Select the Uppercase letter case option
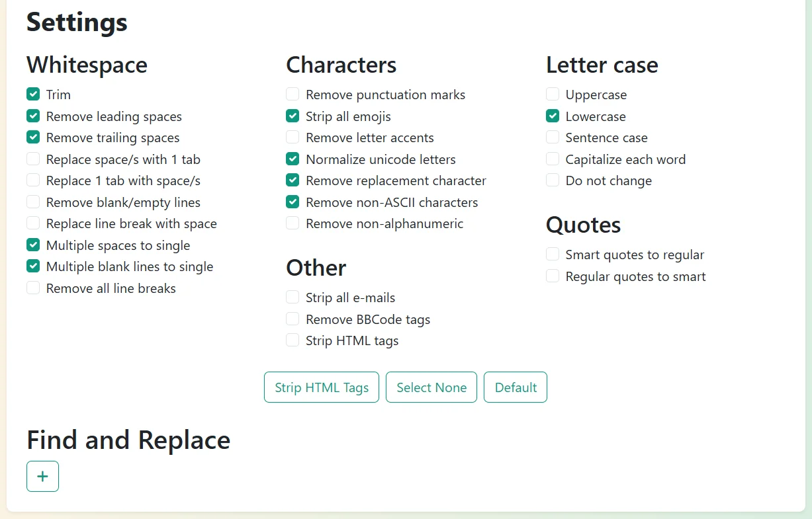Viewport: 812px width, 519px height. point(553,95)
